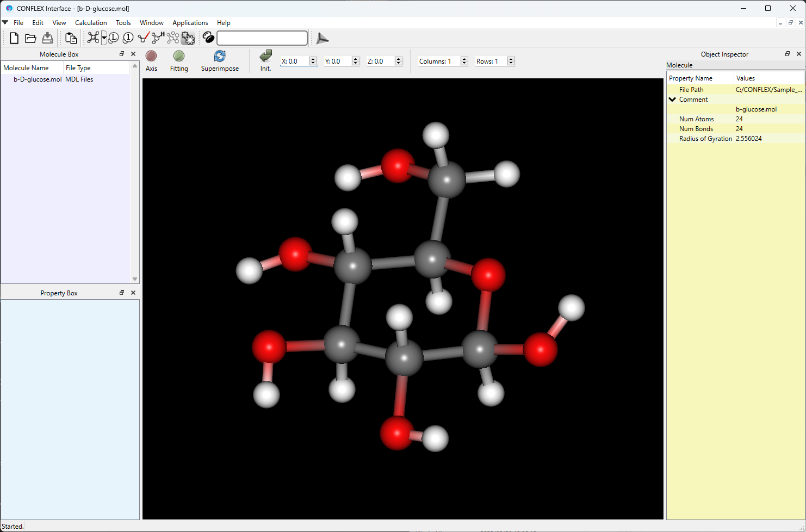
Task: Select the molecule builder tool icon
Action: [92, 38]
